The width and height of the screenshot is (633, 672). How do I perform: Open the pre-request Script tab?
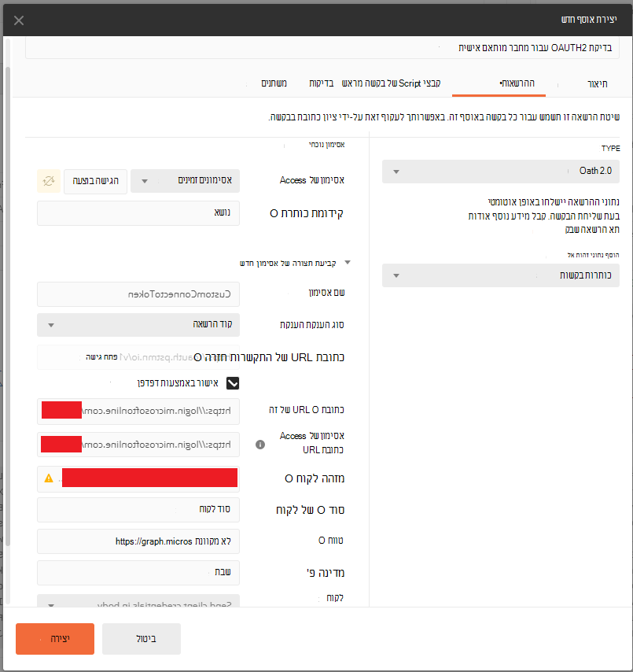[x=391, y=83]
